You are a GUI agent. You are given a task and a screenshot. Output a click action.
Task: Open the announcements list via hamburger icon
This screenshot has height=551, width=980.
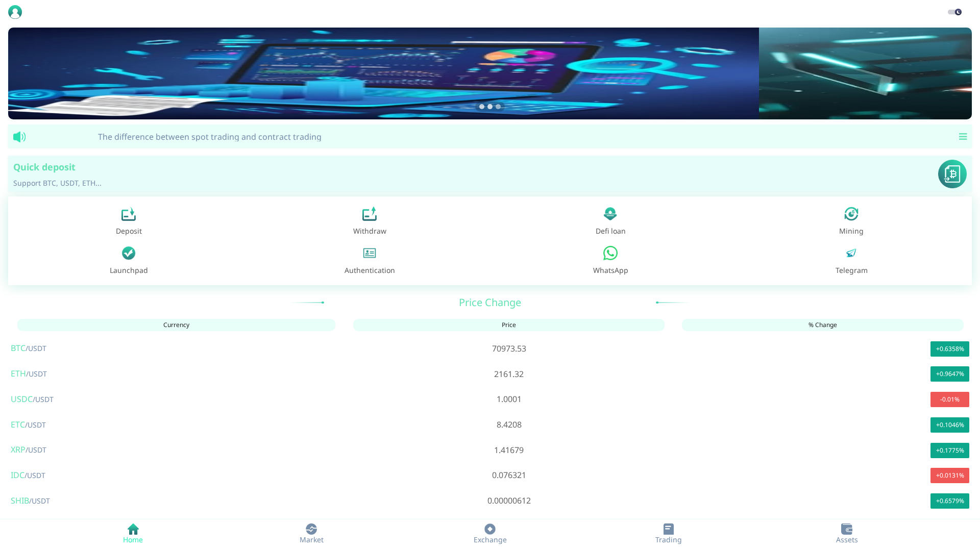tap(963, 137)
